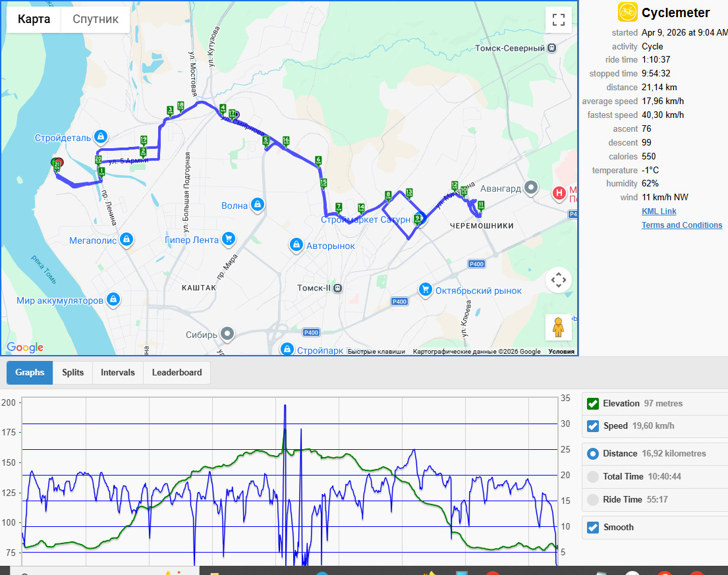Click the Томск-Северный station icon
728x575 pixels.
pyautogui.click(x=551, y=48)
